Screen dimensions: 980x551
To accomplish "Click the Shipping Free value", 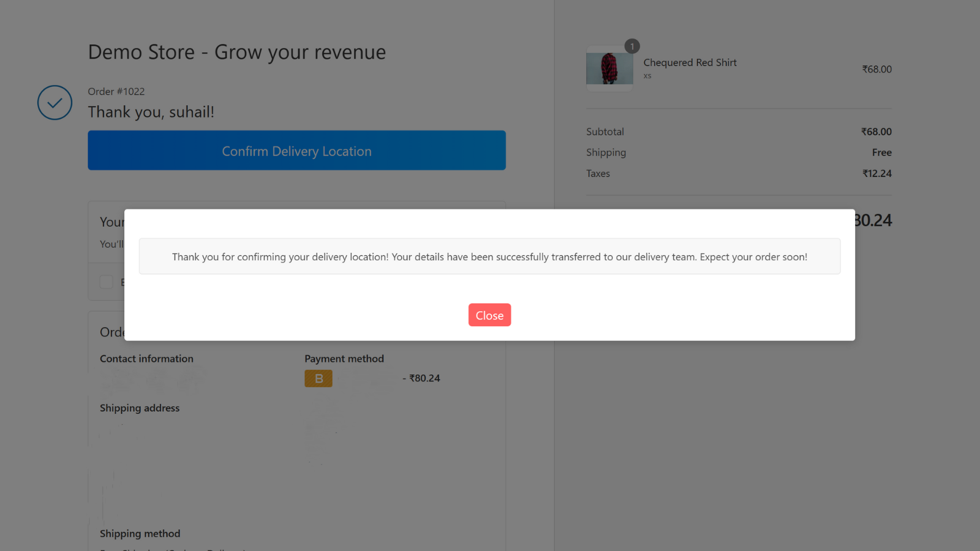I will pyautogui.click(x=881, y=152).
